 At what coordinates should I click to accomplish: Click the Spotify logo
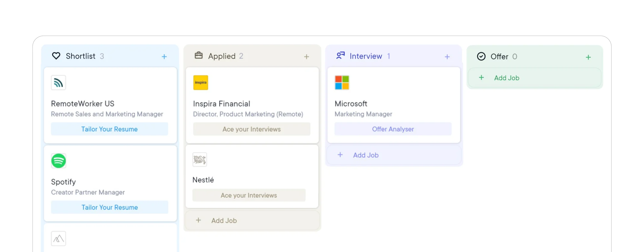pos(59,161)
